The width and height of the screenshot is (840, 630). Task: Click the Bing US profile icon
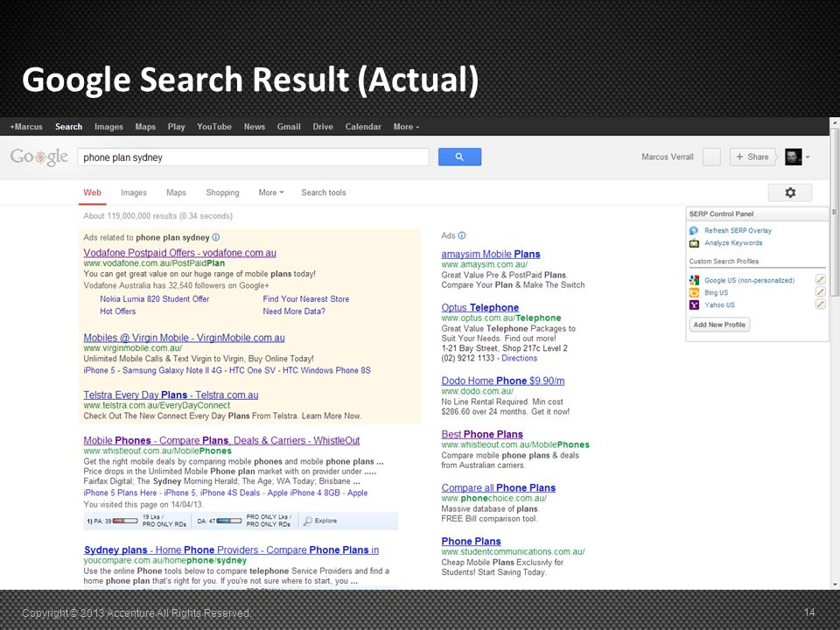click(x=694, y=292)
